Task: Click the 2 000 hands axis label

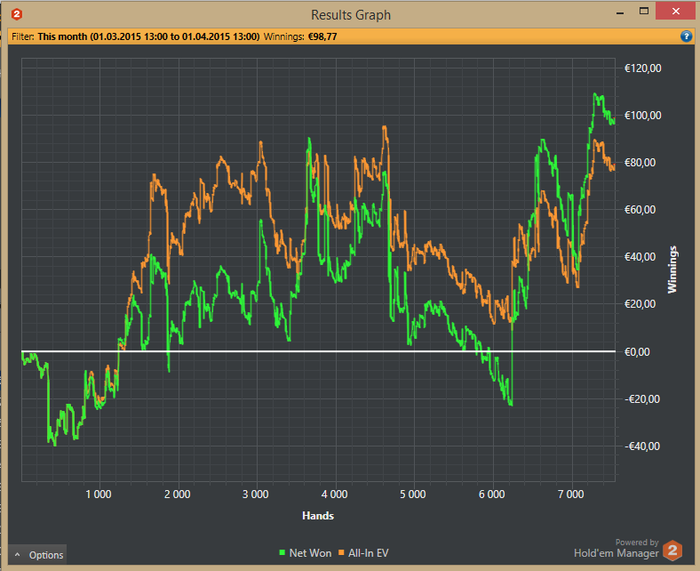Action: point(177,494)
